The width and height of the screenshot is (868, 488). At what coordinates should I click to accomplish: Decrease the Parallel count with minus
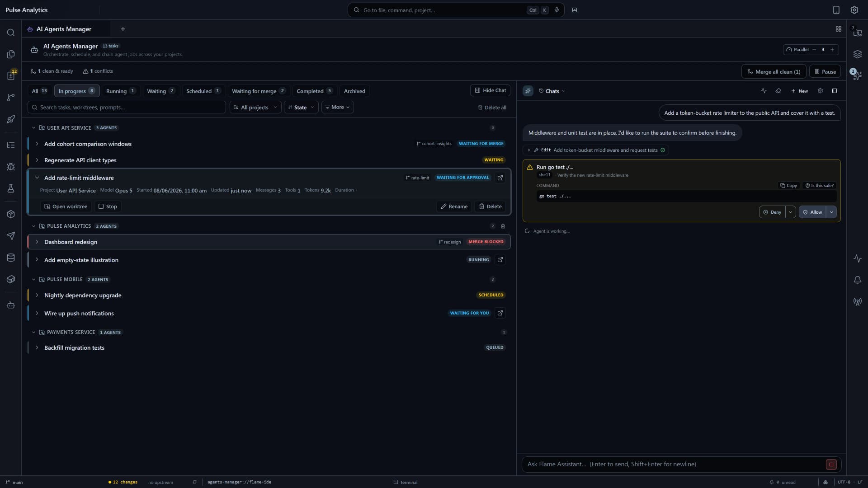[x=814, y=50]
